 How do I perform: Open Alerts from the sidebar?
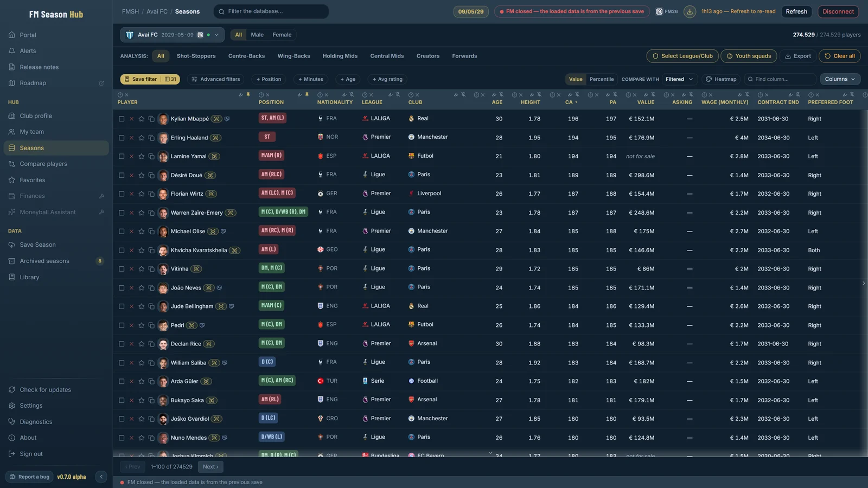click(56, 51)
